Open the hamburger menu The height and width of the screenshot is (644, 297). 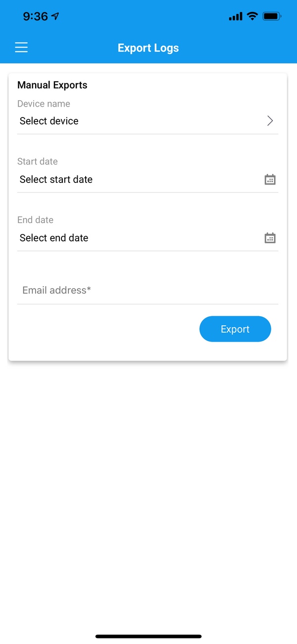click(21, 47)
